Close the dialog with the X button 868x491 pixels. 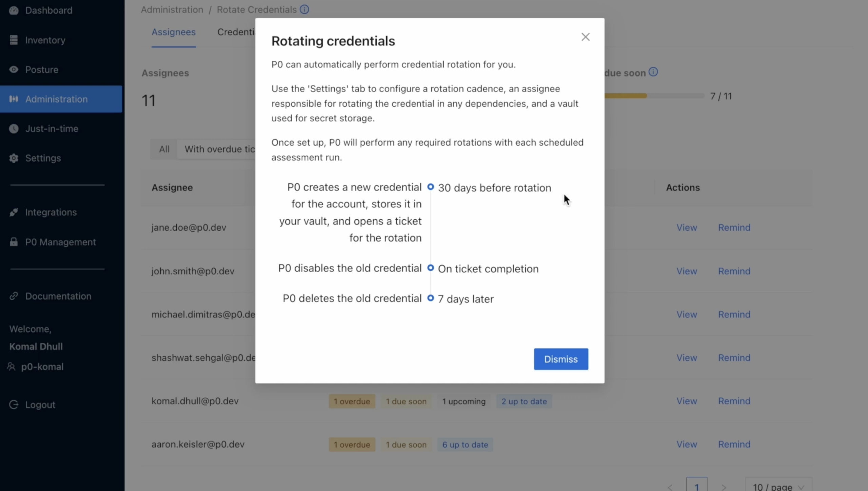click(x=585, y=37)
